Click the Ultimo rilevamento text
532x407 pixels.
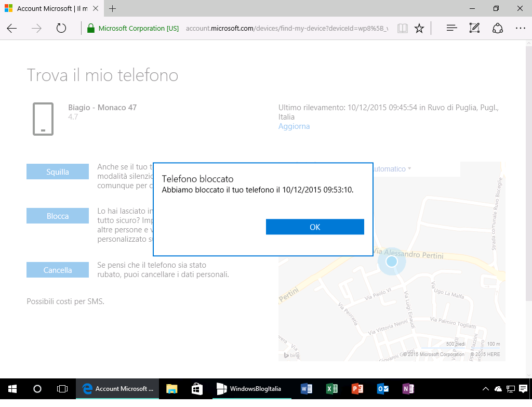coord(389,112)
